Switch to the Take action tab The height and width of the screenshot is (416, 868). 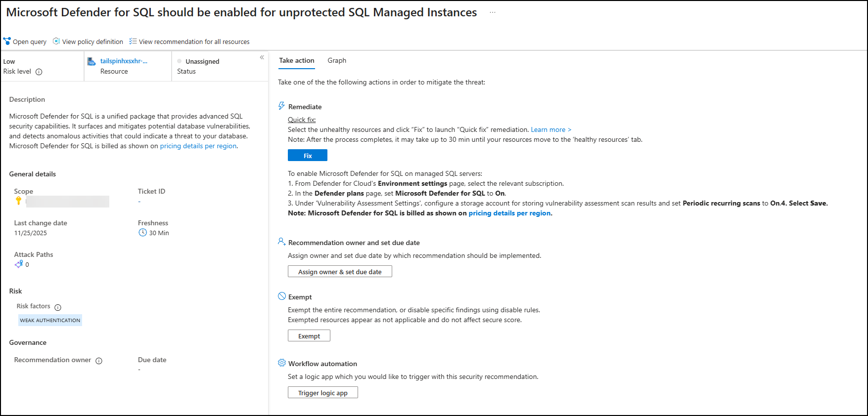[296, 60]
